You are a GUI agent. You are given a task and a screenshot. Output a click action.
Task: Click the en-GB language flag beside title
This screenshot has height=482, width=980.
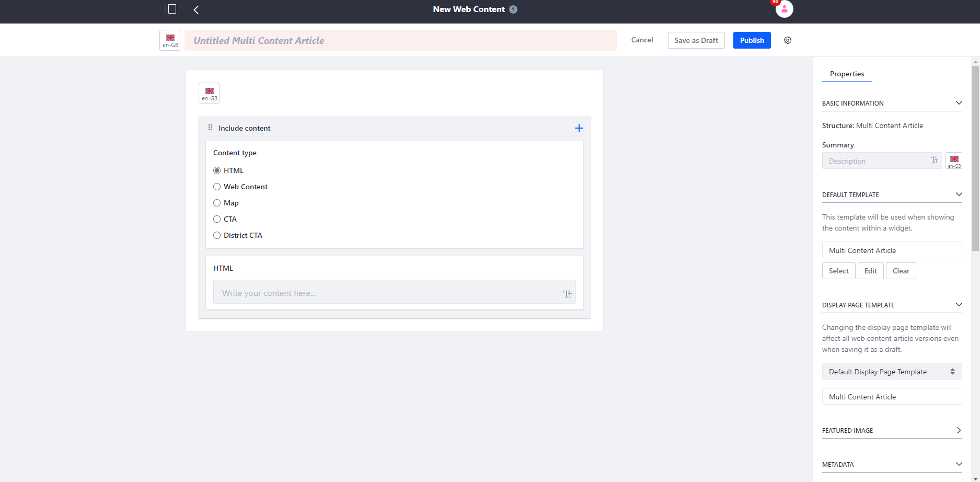(x=170, y=40)
